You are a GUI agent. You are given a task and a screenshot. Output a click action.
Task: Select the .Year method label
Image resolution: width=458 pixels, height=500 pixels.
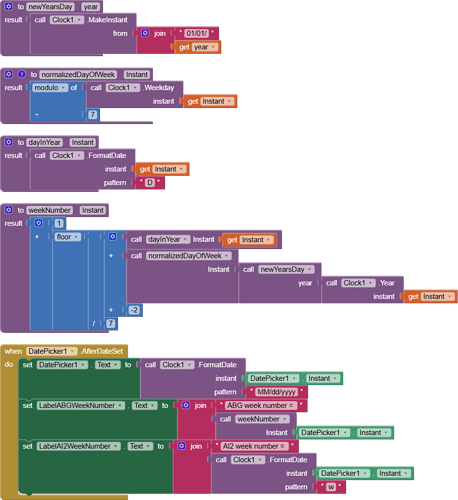[387, 283]
